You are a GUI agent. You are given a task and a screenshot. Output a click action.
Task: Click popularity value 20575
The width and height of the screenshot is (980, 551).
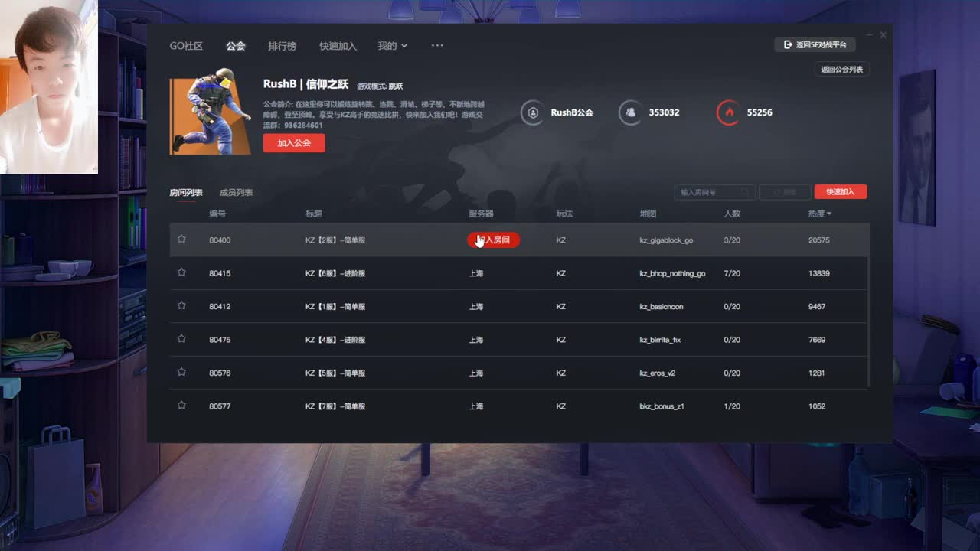819,240
